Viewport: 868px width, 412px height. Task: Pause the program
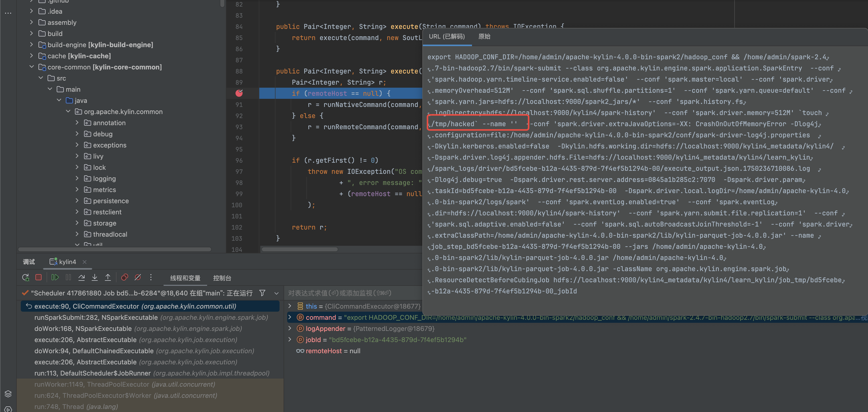click(x=68, y=277)
